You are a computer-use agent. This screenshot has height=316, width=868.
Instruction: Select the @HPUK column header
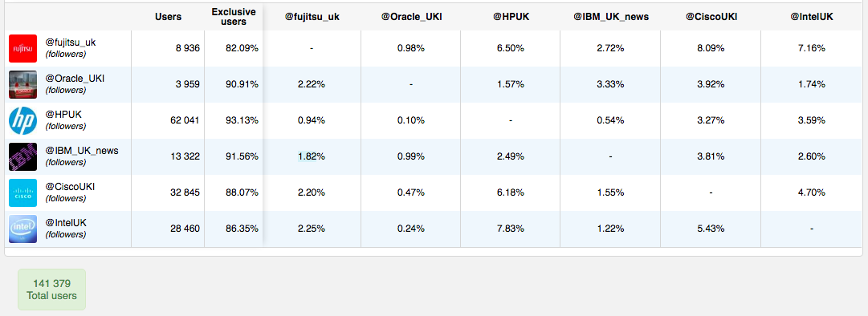(511, 17)
